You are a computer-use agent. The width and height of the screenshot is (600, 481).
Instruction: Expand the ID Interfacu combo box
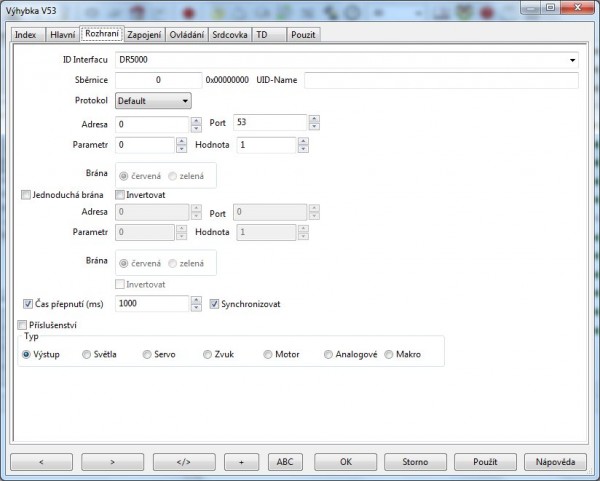(x=573, y=60)
